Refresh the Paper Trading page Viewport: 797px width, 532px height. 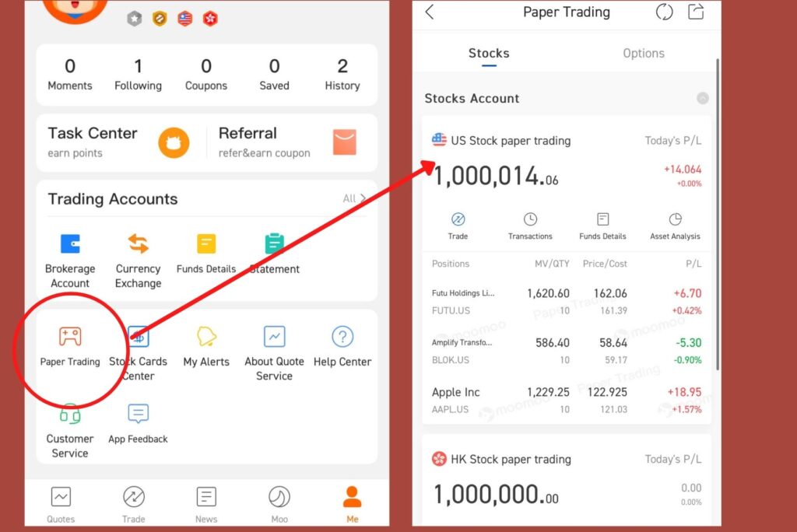[x=665, y=12]
